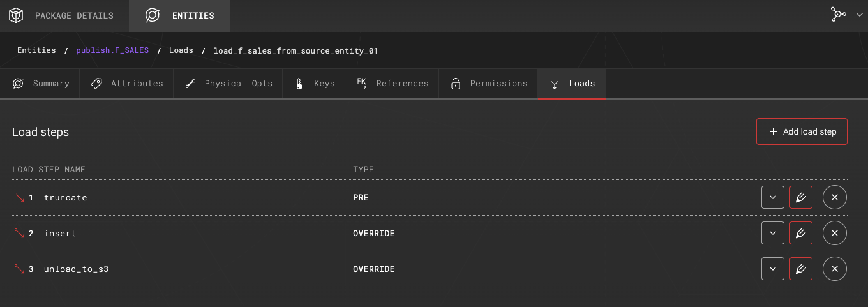Click the edit icon for insert step
The width and height of the screenshot is (868, 307).
tap(800, 234)
